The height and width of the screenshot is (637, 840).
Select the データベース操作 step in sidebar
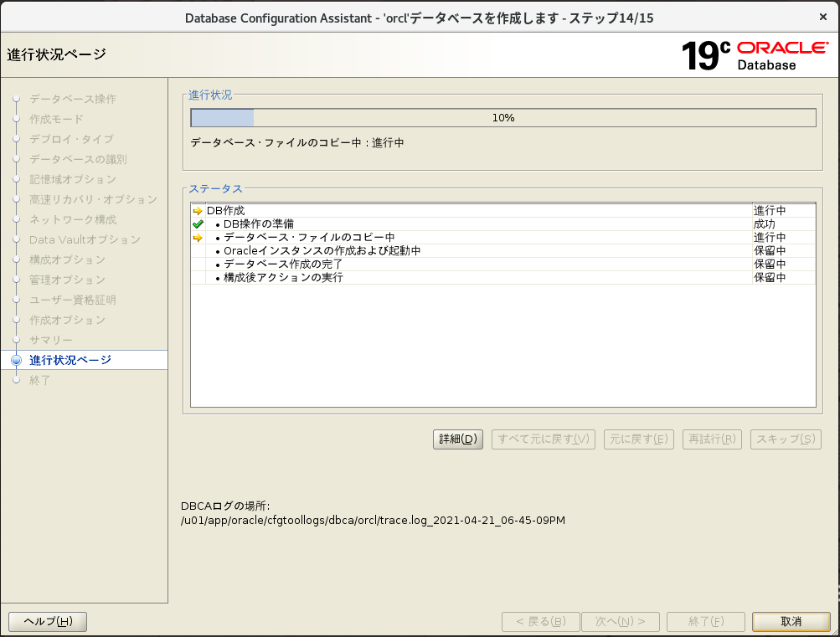(x=73, y=99)
